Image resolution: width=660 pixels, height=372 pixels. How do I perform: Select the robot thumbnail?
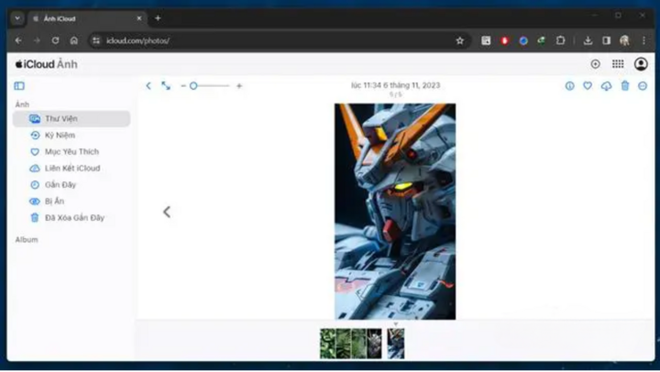click(396, 344)
